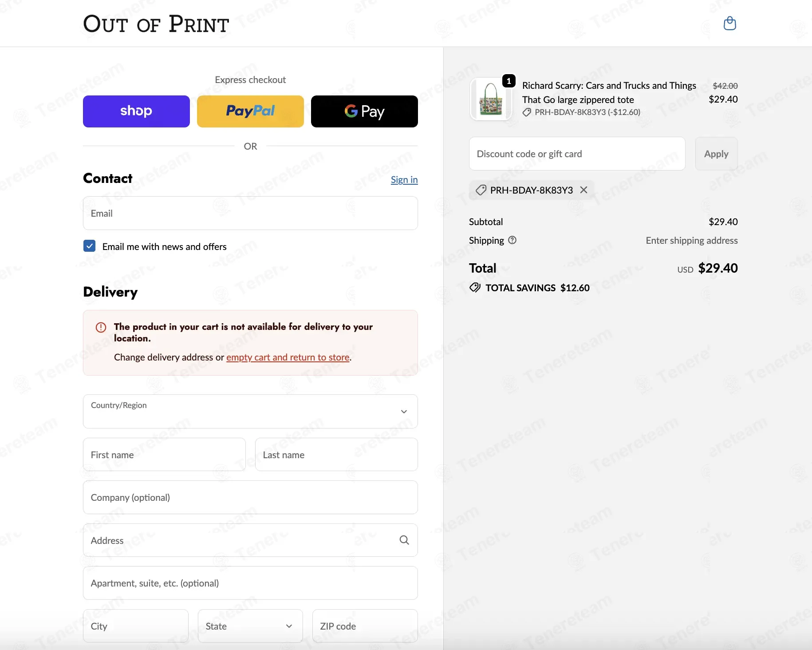Image resolution: width=812 pixels, height=650 pixels.
Task: Click the Express checkout heading
Action: coord(250,80)
